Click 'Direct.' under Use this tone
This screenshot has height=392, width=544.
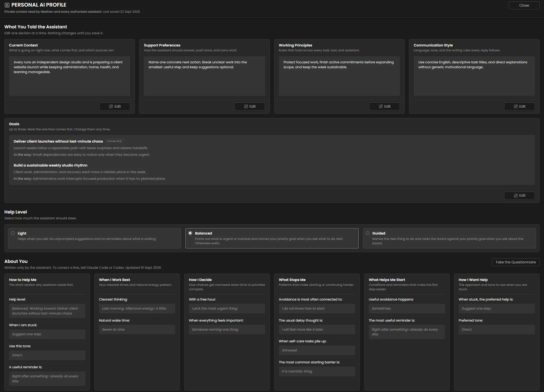click(47, 355)
